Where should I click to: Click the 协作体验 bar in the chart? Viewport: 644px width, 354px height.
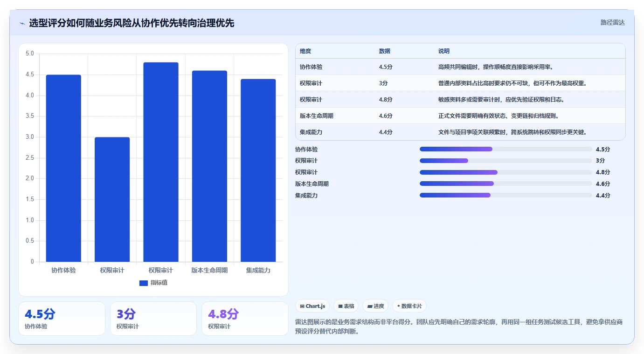[x=63, y=168]
